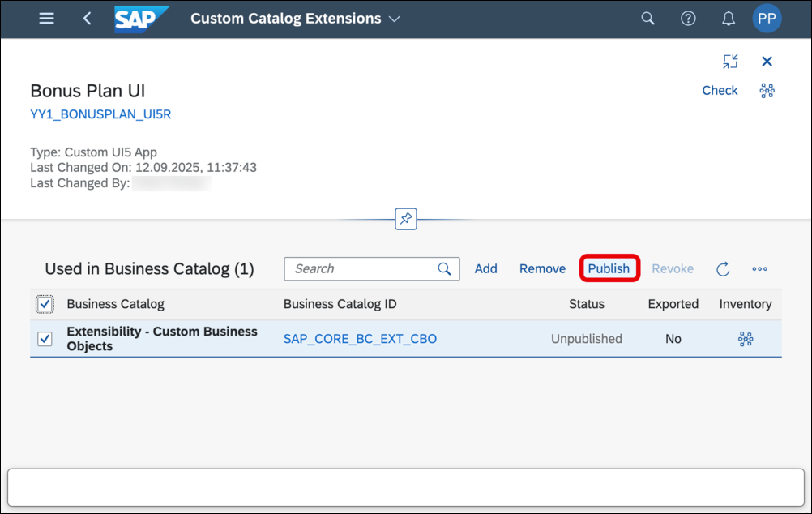
Task: Click the Bonus Plan UI title
Action: click(x=88, y=91)
